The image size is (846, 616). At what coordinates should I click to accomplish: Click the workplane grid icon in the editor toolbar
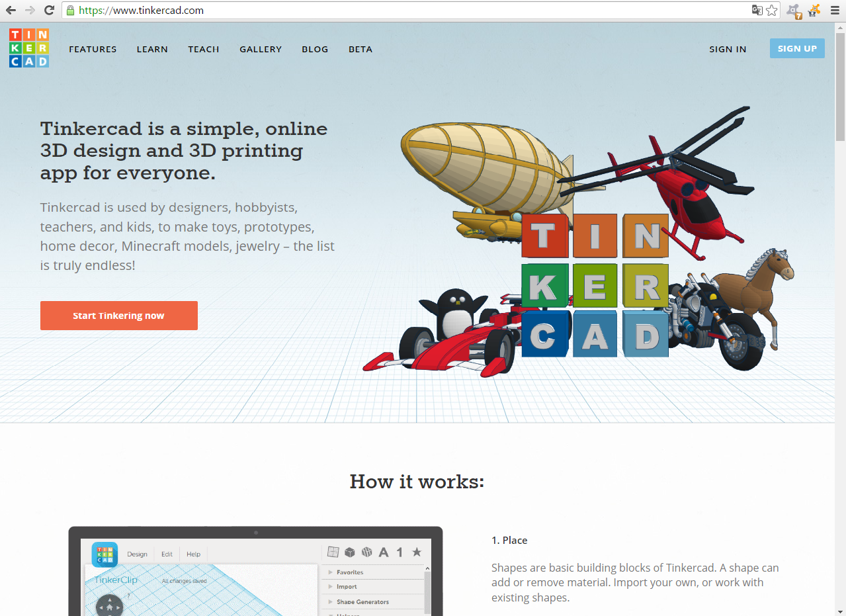[x=333, y=552]
